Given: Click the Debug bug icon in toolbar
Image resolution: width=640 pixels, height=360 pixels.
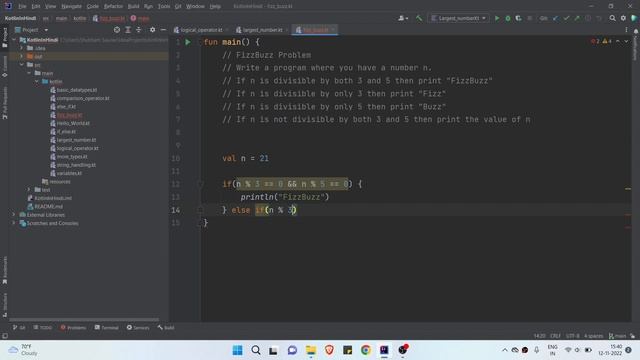Looking at the screenshot, I should 508,18.
